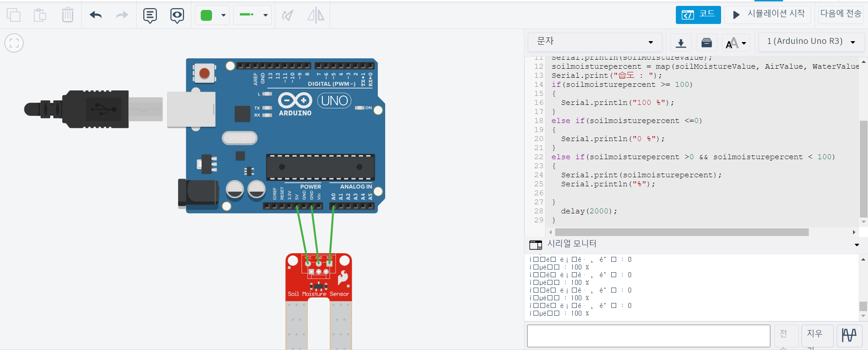Clear the serial monitor output

(x=817, y=337)
